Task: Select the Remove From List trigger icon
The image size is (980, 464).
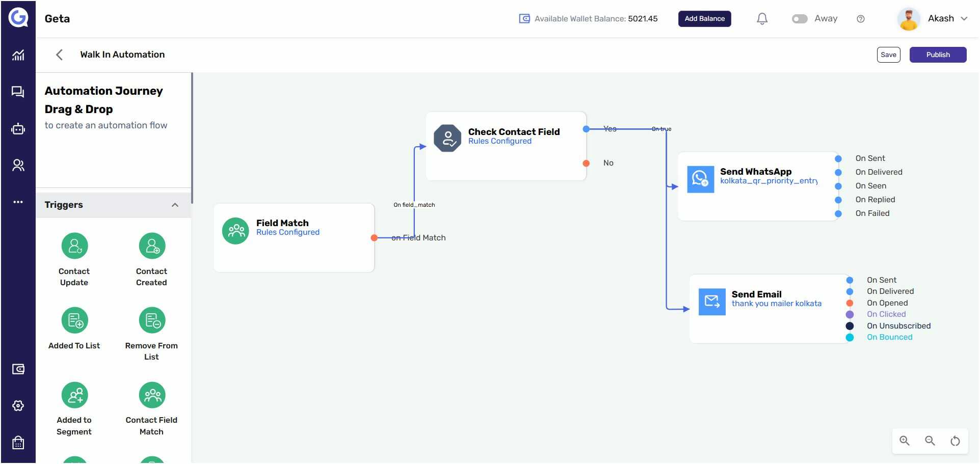Action: (x=152, y=320)
